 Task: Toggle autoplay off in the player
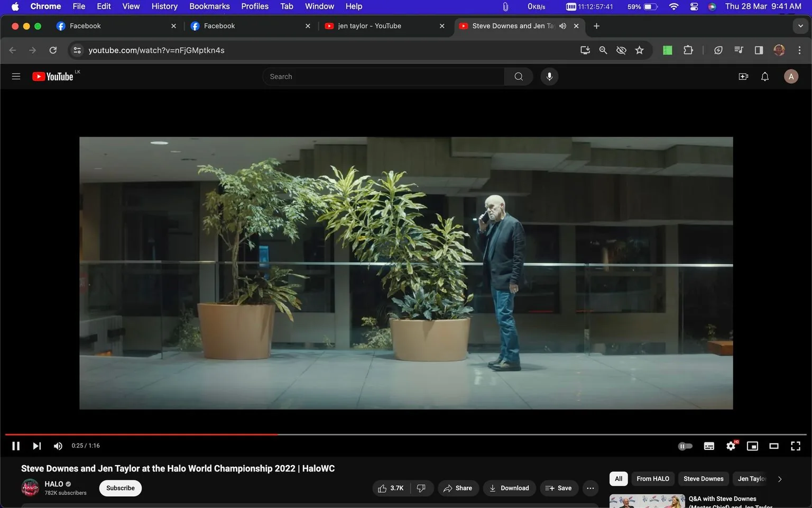click(x=685, y=446)
